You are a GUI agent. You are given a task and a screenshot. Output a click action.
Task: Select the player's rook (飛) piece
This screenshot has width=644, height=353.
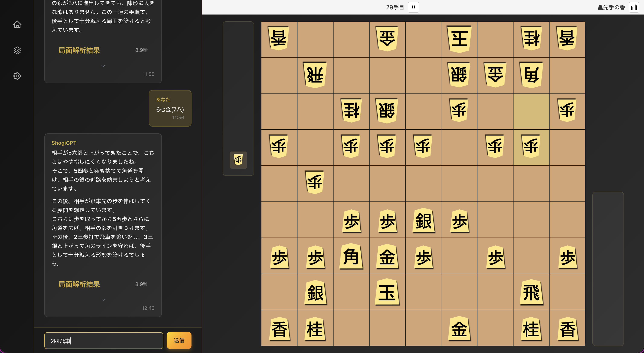(x=531, y=292)
